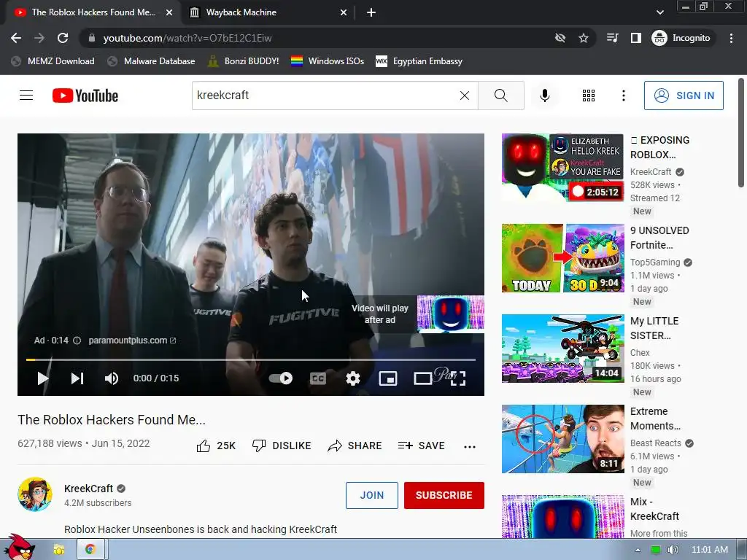
Task: Open the YouTube guide hamburger menu
Action: point(26,96)
